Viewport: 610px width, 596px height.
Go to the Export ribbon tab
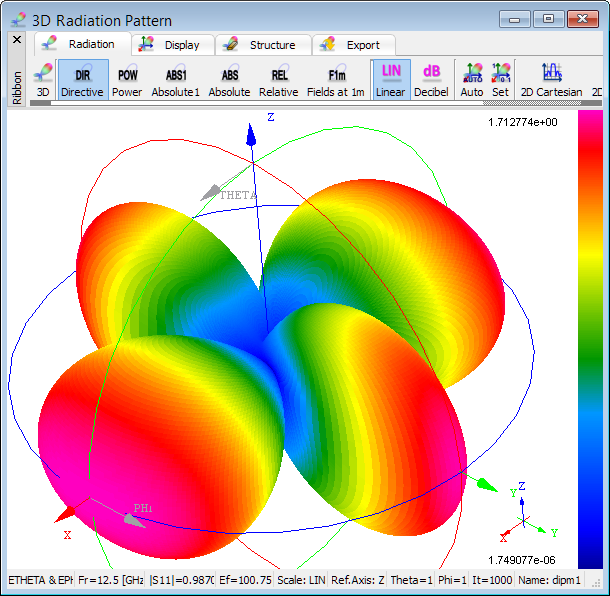353,45
